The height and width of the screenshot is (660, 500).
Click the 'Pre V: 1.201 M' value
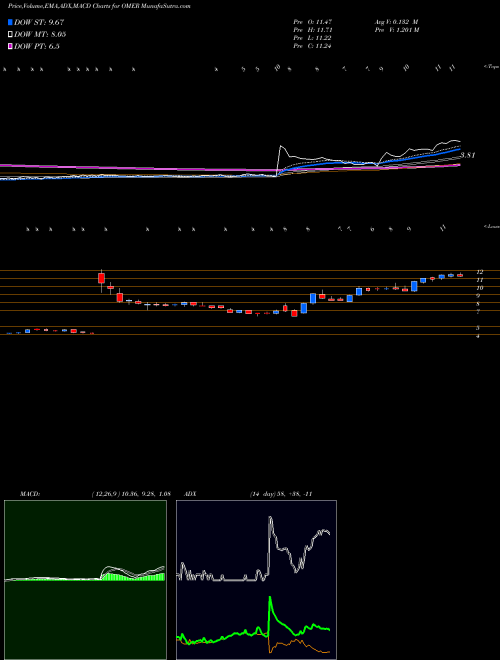pyautogui.click(x=396, y=30)
